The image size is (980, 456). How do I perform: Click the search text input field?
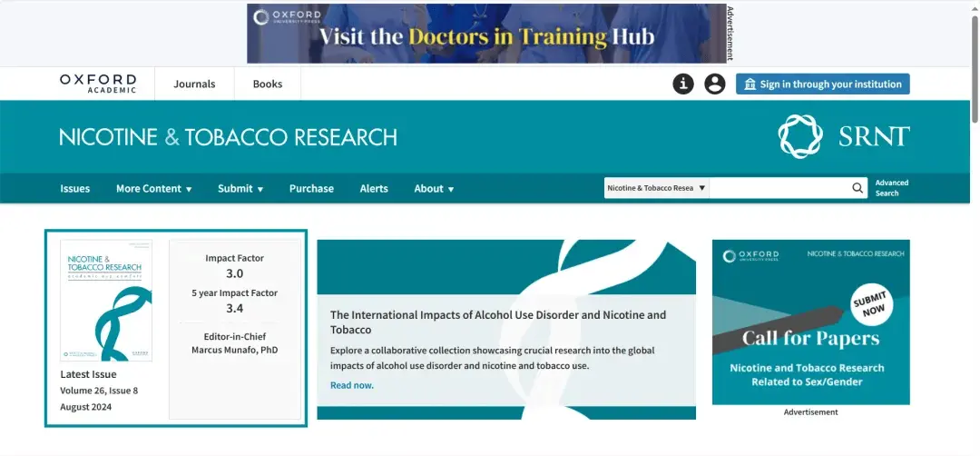(x=779, y=188)
